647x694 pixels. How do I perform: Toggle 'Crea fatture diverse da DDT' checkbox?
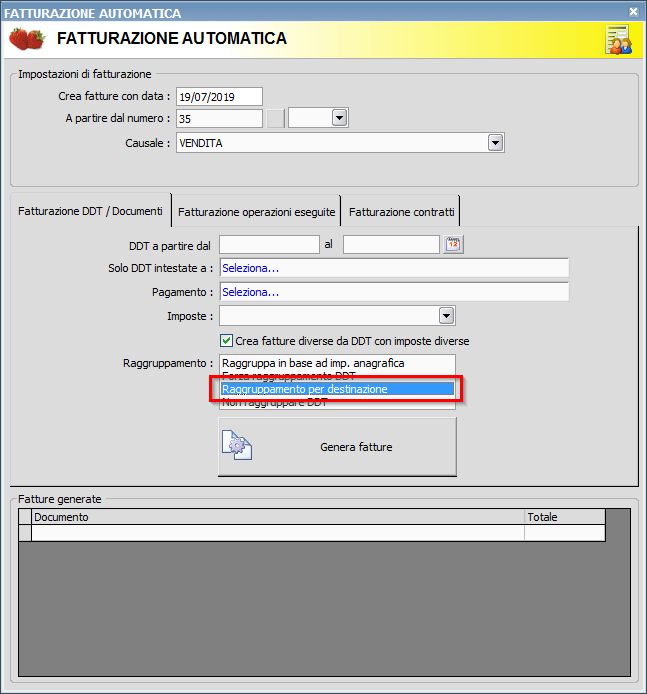point(226,340)
